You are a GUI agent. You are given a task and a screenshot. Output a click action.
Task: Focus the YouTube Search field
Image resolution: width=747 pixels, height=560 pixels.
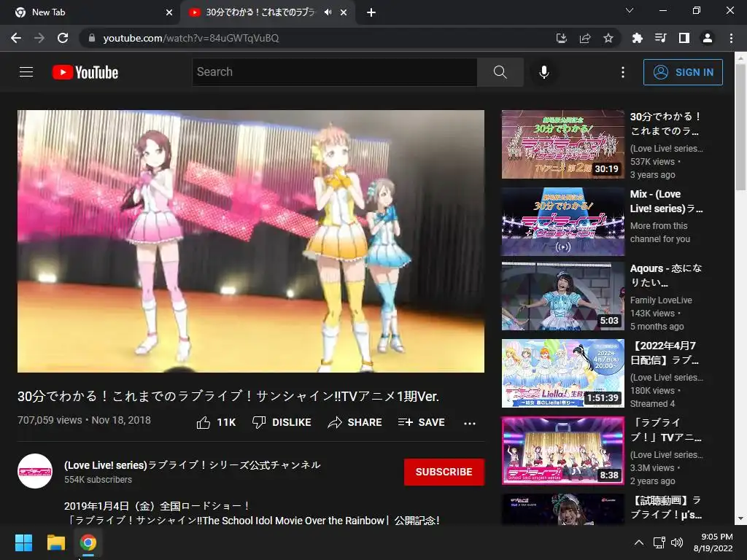[334, 72]
